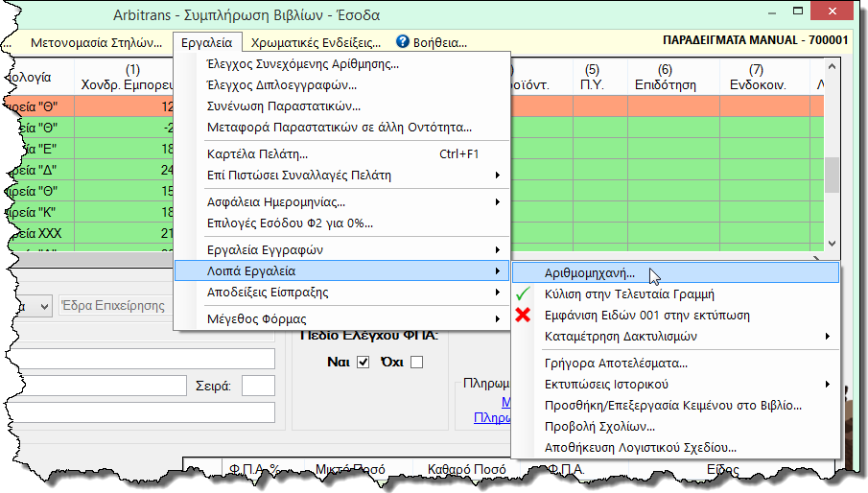
Task: Grab the table's vertical scrollbar thumb
Action: pos(832,175)
